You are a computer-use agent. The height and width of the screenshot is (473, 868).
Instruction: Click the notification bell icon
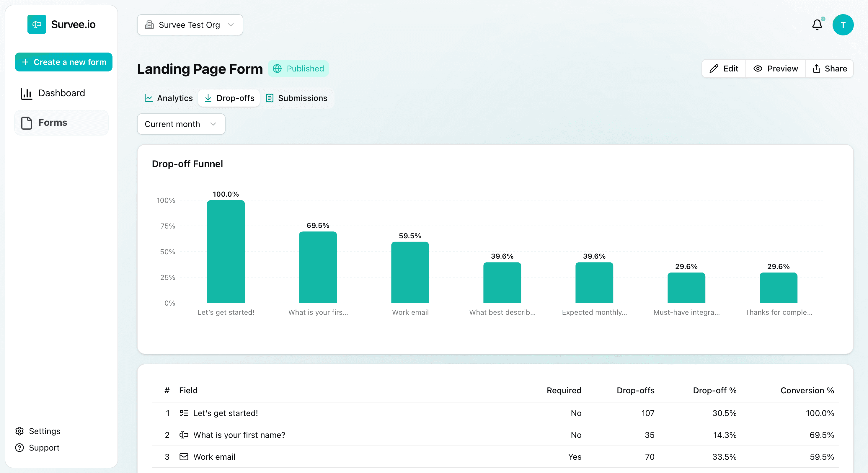[x=817, y=25]
